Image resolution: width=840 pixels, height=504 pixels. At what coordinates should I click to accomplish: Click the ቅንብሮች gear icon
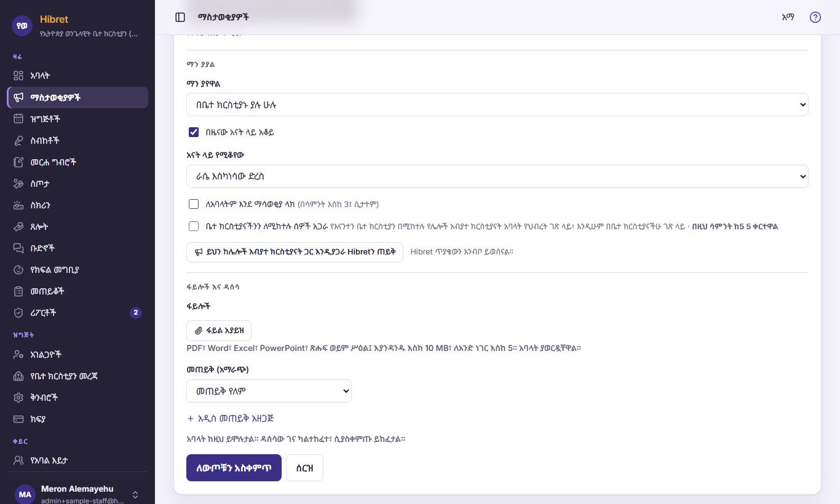[x=18, y=397]
